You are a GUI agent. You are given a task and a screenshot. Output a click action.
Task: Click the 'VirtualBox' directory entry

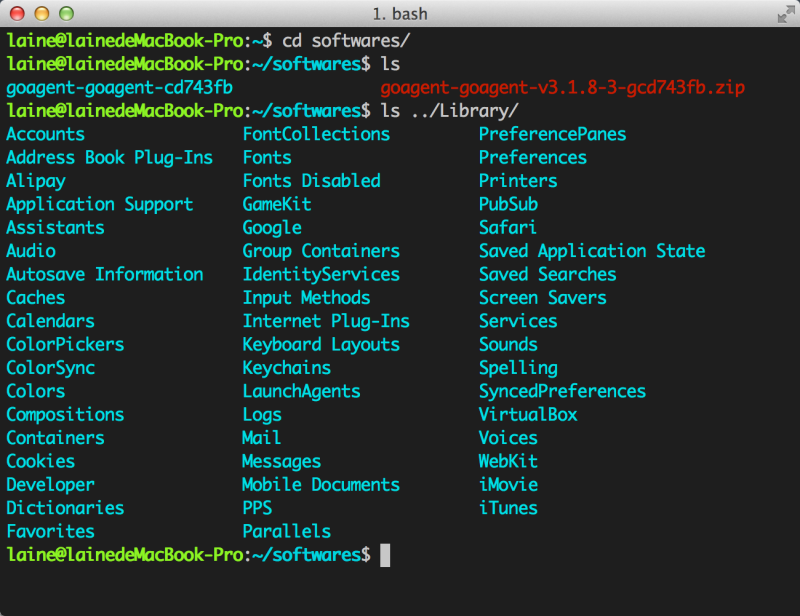click(528, 414)
